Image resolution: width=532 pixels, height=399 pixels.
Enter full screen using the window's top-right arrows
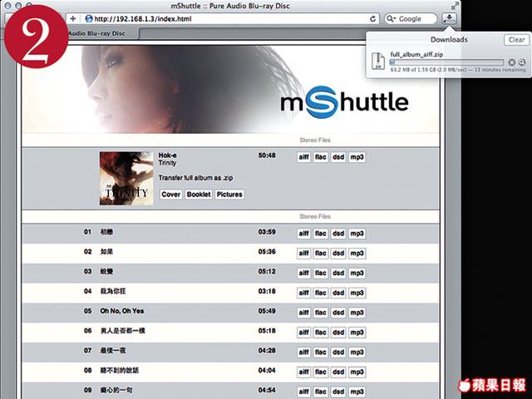(x=456, y=5)
